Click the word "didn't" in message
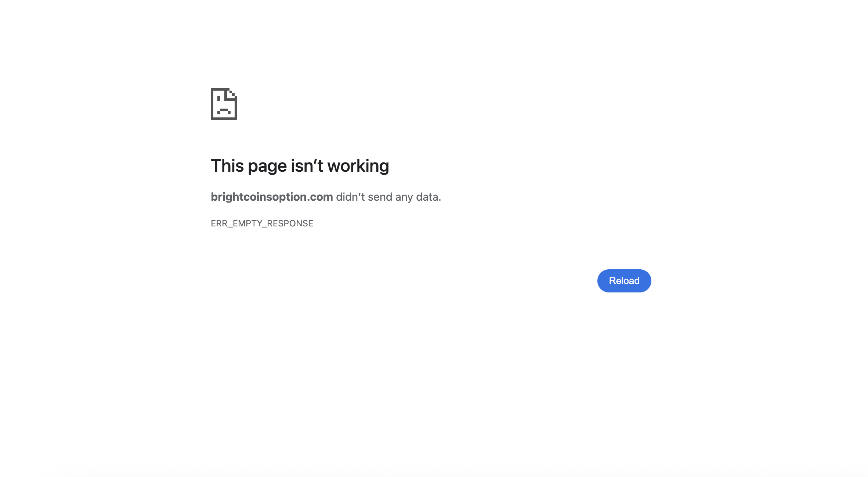This screenshot has width=868, height=477. 350,197
